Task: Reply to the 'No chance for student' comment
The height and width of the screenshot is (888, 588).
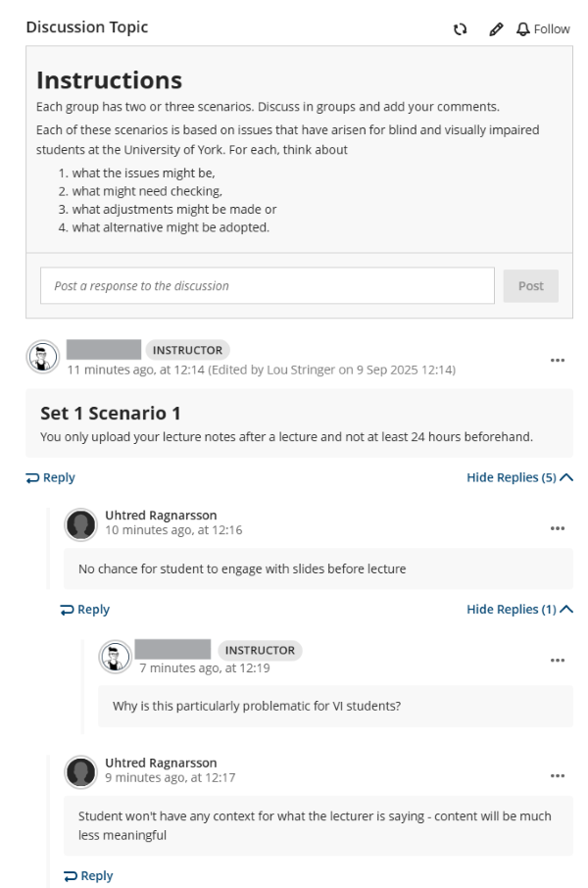Action: point(85,610)
